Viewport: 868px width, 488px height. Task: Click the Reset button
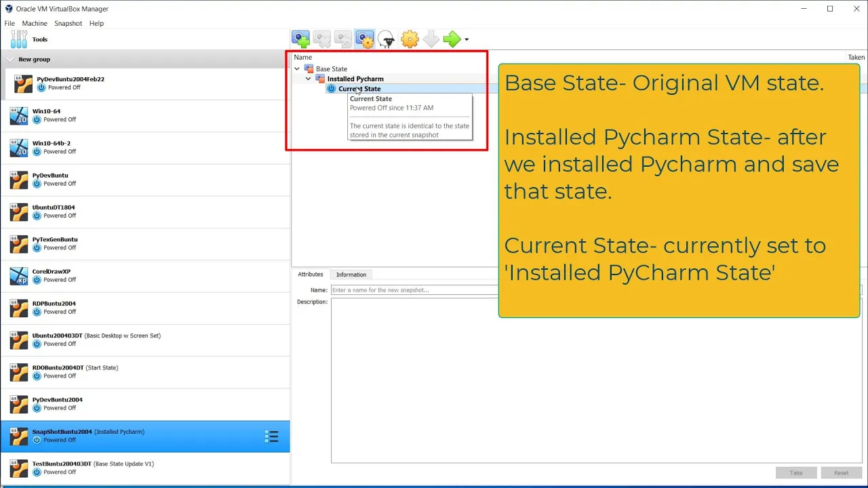841,473
